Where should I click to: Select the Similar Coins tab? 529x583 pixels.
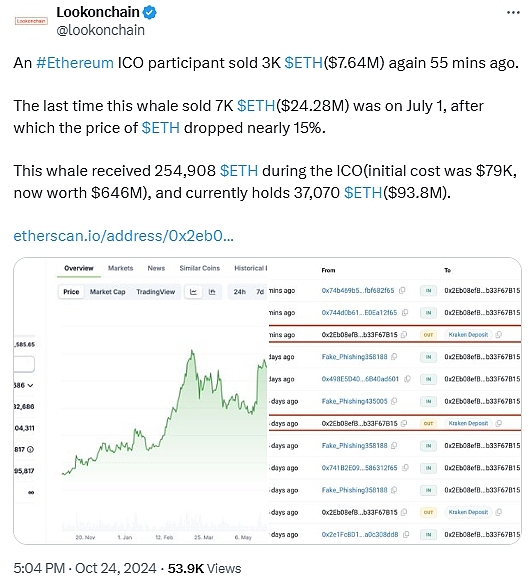200,268
